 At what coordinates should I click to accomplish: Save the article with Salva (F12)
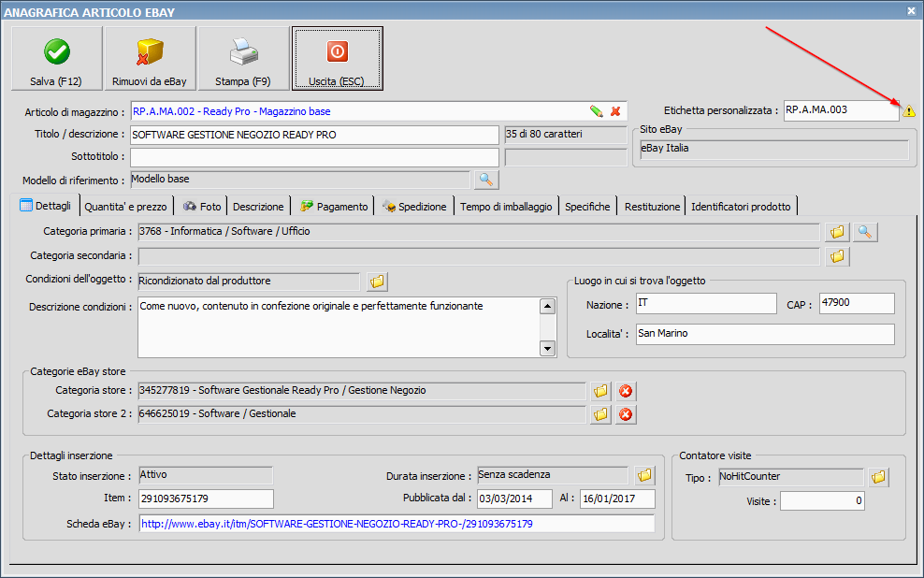tap(56, 58)
